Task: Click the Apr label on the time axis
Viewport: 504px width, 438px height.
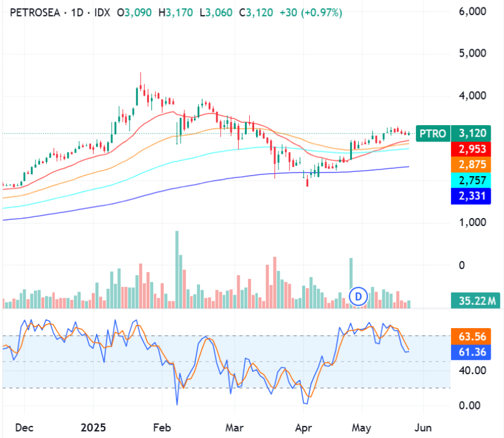Action: click(x=303, y=428)
